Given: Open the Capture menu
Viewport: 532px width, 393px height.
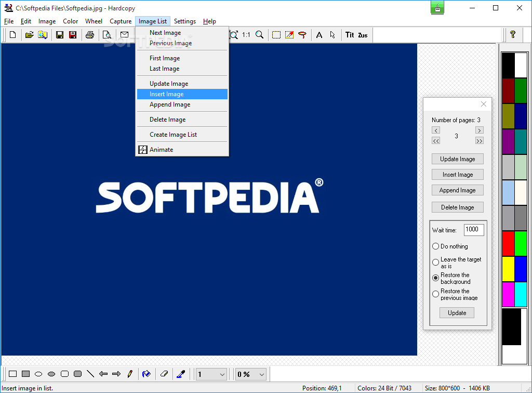Looking at the screenshot, I should 121,21.
